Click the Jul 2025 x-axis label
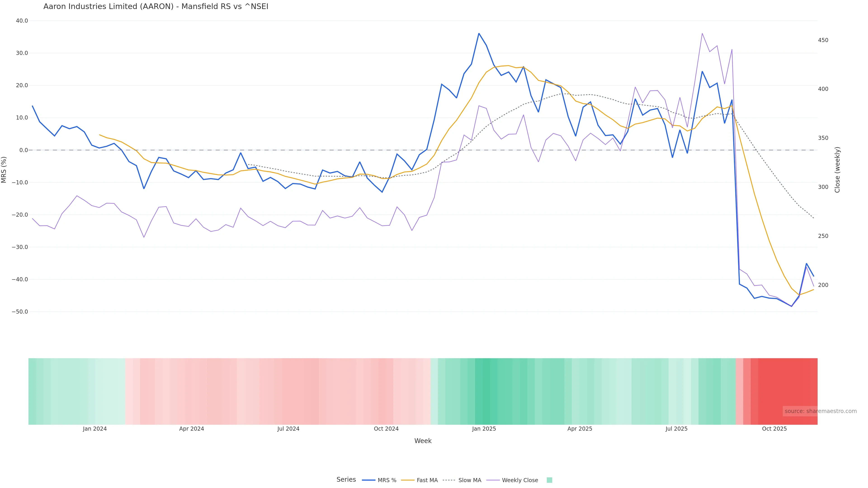The width and height of the screenshot is (868, 488). point(676,429)
